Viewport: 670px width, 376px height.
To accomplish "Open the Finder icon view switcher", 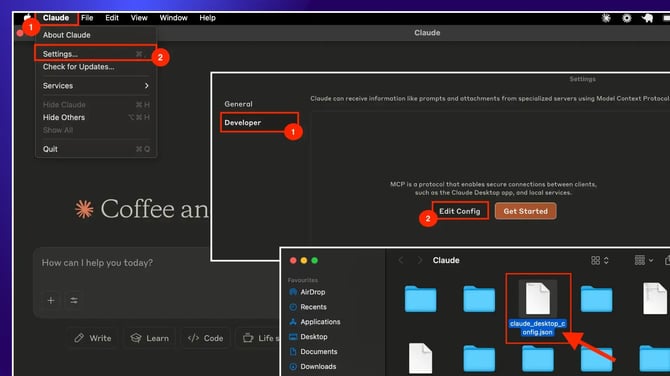I will coord(599,260).
